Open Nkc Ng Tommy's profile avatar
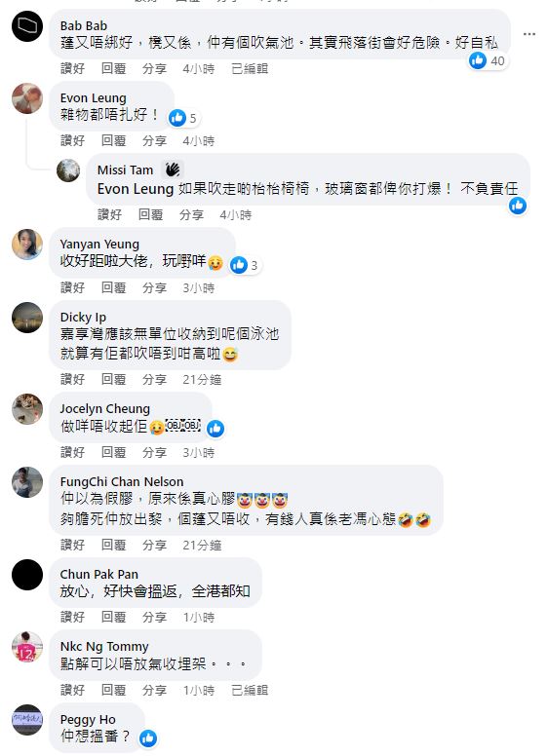 (27, 647)
